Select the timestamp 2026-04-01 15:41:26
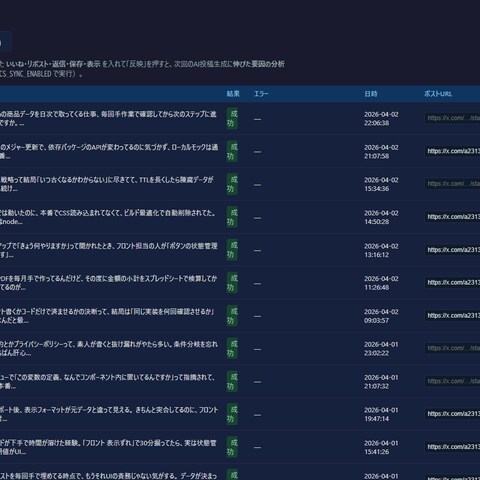 381,447
